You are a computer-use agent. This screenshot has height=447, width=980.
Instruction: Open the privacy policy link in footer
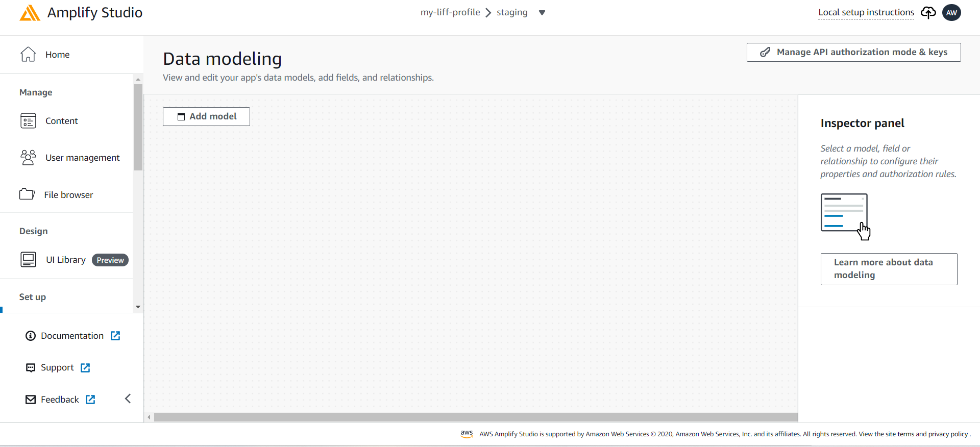click(948, 434)
